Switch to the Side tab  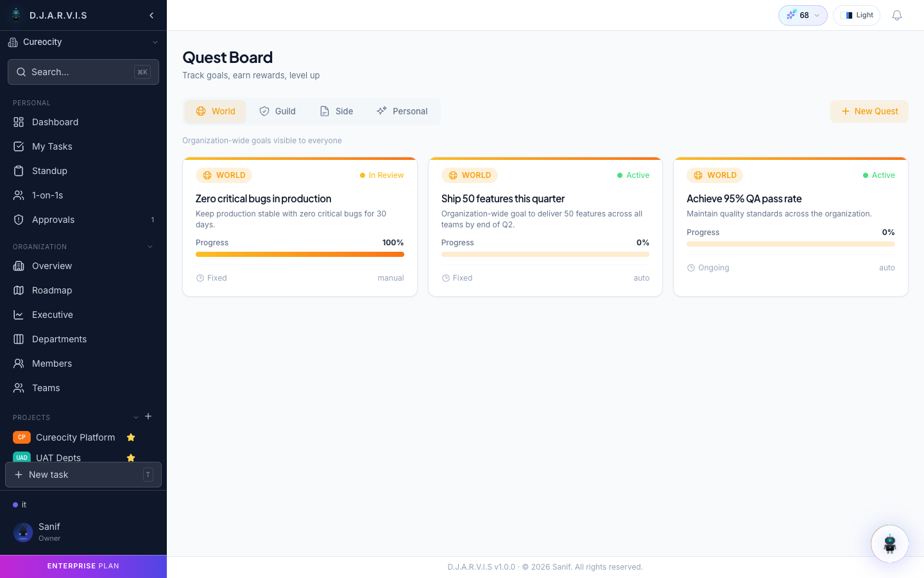pyautogui.click(x=337, y=111)
